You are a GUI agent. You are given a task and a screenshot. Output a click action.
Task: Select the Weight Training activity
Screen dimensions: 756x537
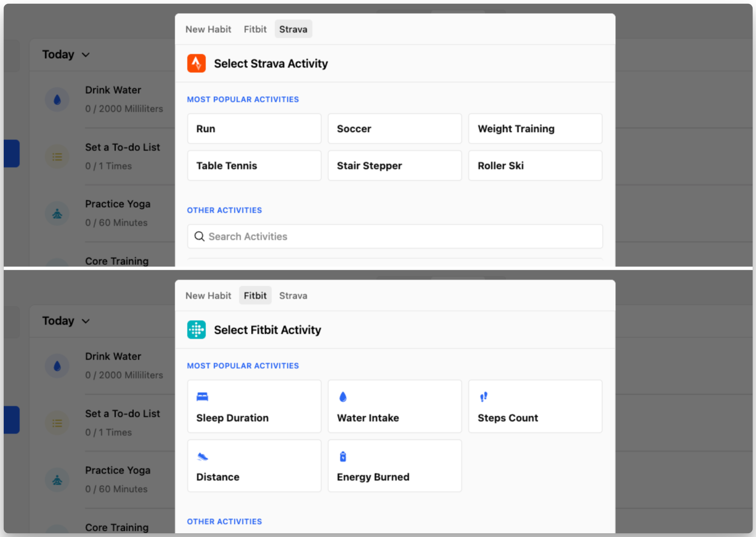pyautogui.click(x=535, y=129)
